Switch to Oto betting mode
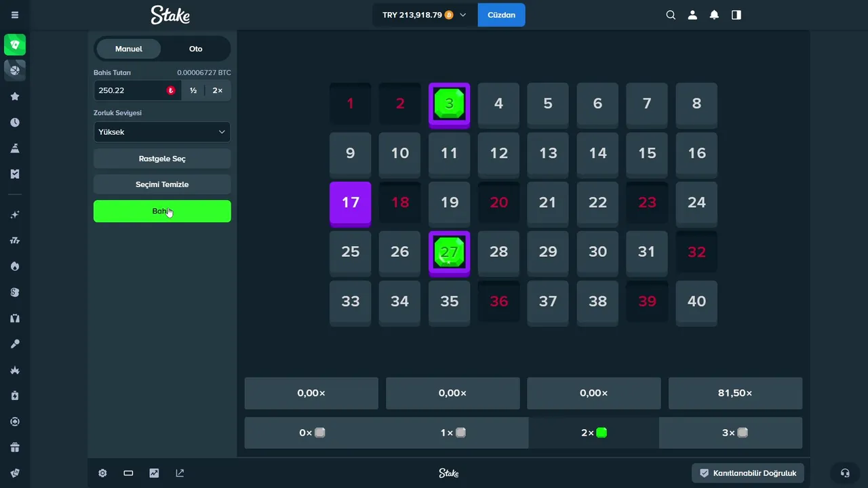This screenshot has height=488, width=868. (196, 49)
